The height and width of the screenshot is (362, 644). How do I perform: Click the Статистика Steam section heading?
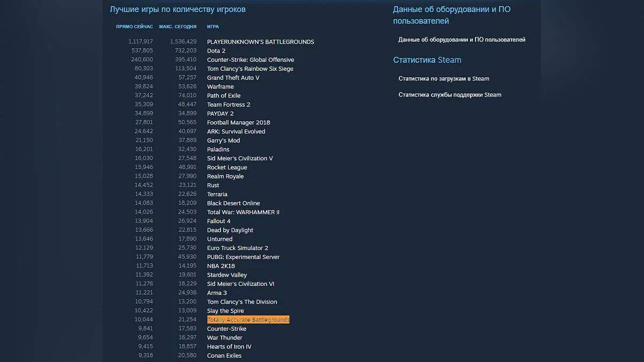point(427,60)
